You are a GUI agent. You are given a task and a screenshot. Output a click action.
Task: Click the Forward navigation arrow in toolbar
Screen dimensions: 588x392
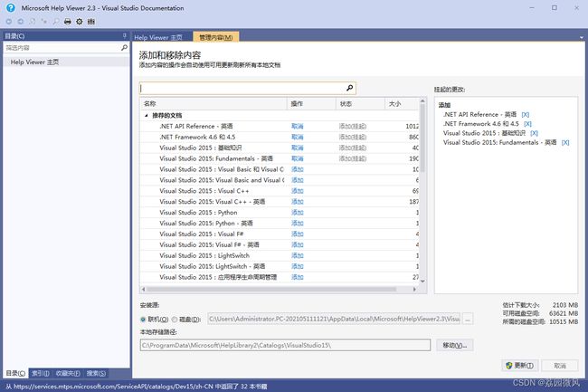click(x=21, y=22)
